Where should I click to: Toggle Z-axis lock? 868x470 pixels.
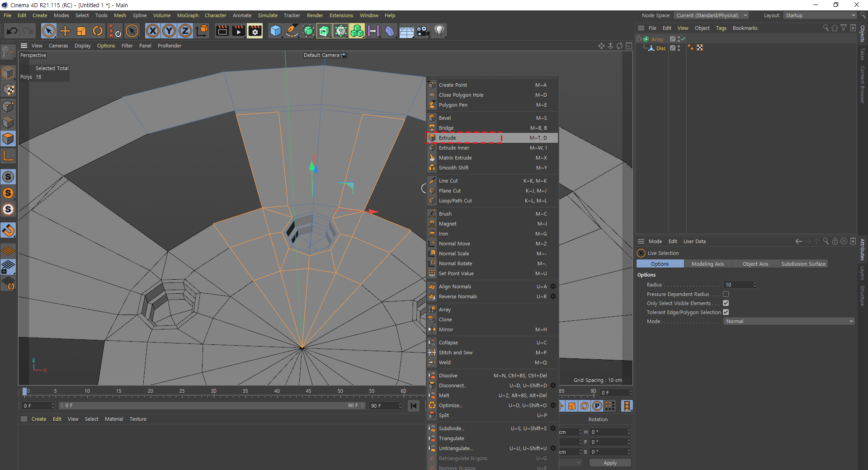[185, 31]
